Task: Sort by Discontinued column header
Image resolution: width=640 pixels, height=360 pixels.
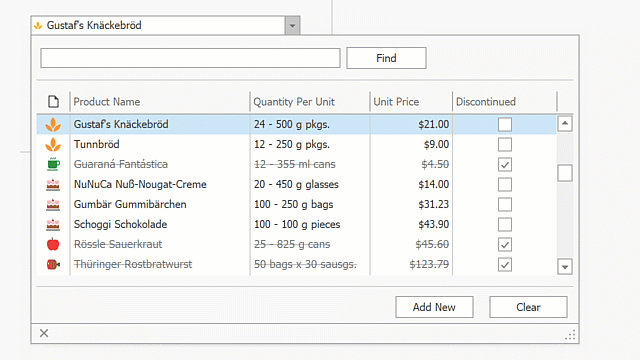Action: (x=504, y=102)
